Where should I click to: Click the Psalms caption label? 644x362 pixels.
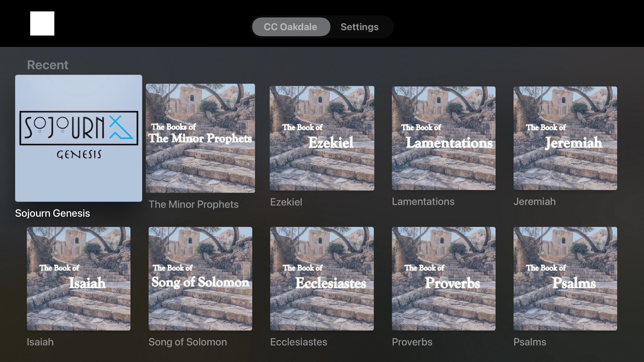tap(530, 342)
